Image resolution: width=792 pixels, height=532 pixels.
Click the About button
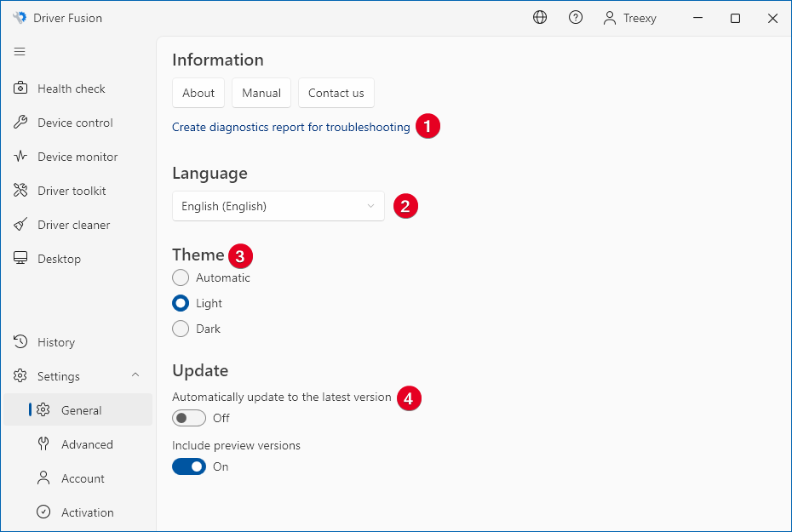[x=198, y=93]
